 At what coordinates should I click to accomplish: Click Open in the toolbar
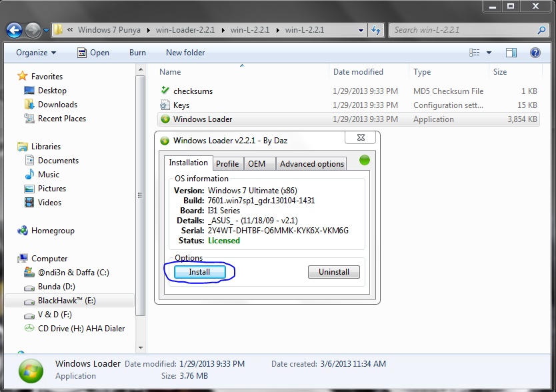pos(93,53)
